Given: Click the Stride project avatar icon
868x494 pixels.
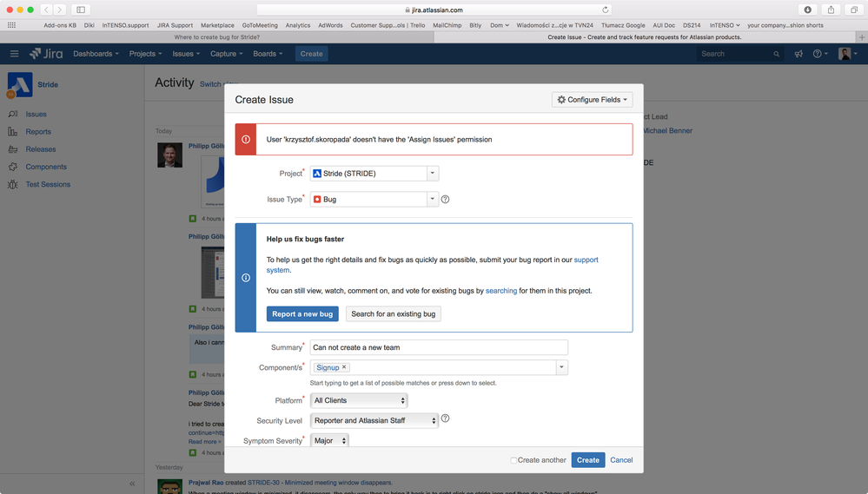Looking at the screenshot, I should pyautogui.click(x=20, y=84).
